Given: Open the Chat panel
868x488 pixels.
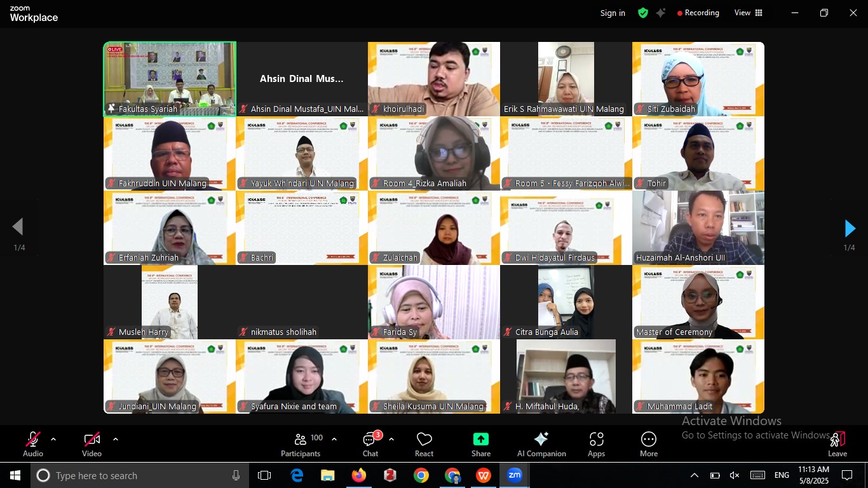Looking at the screenshot, I should point(370,444).
